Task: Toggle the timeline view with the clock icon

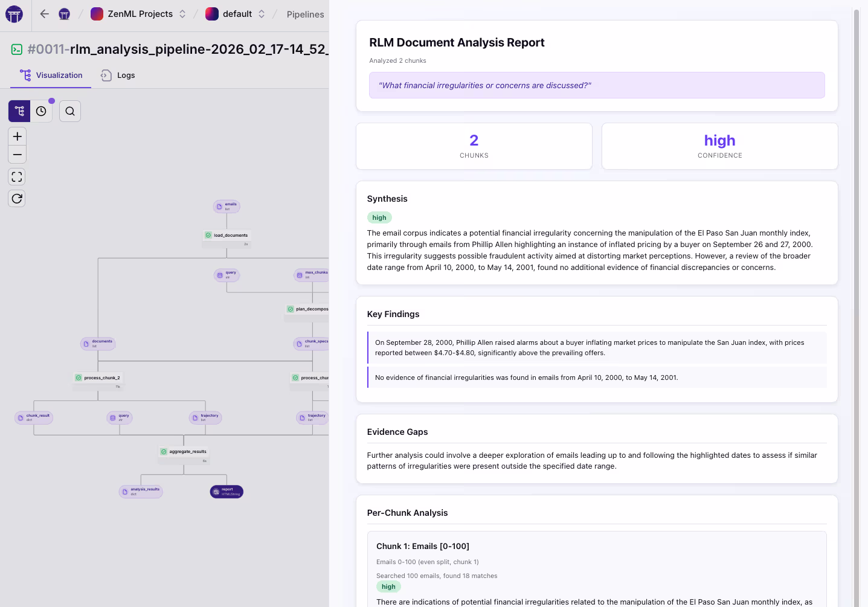Action: (41, 111)
